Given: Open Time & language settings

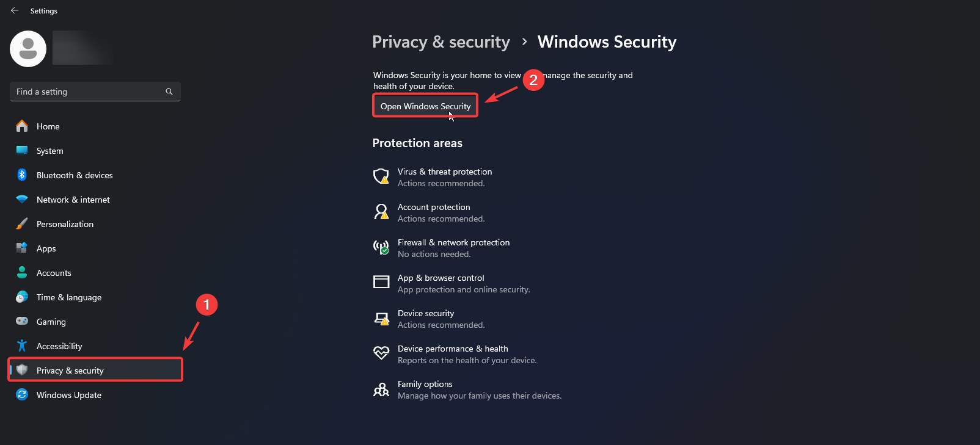Looking at the screenshot, I should point(68,297).
